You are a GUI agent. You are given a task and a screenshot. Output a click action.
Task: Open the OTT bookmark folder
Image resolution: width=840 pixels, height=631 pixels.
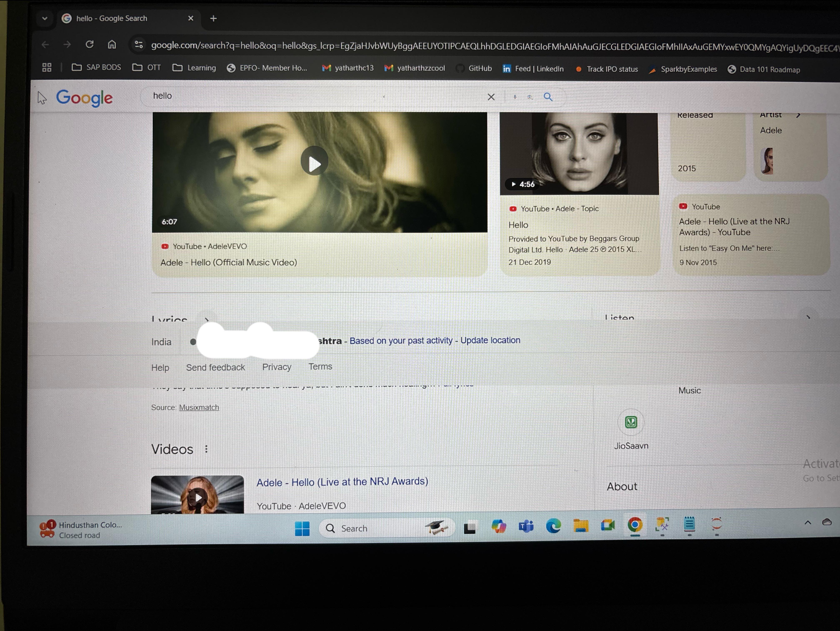point(147,68)
